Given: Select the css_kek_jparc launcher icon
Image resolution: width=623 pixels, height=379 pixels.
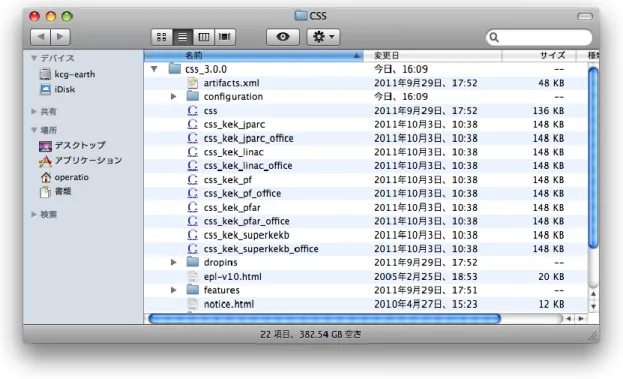Looking at the screenshot, I should [x=193, y=124].
